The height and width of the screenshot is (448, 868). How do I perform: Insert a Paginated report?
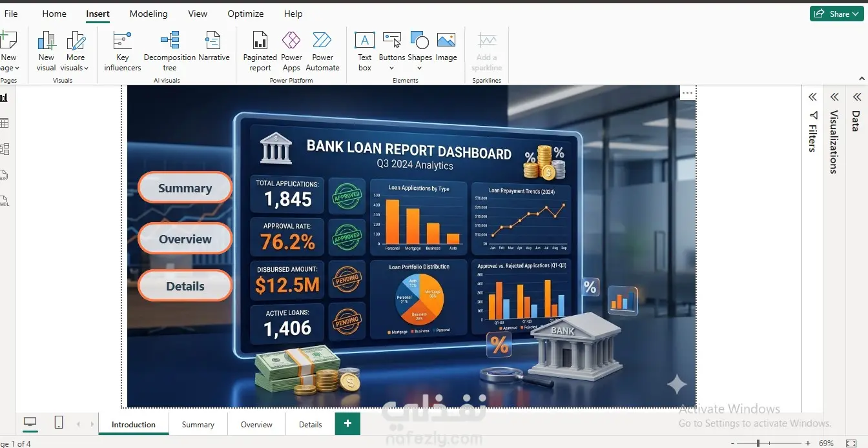260,52
